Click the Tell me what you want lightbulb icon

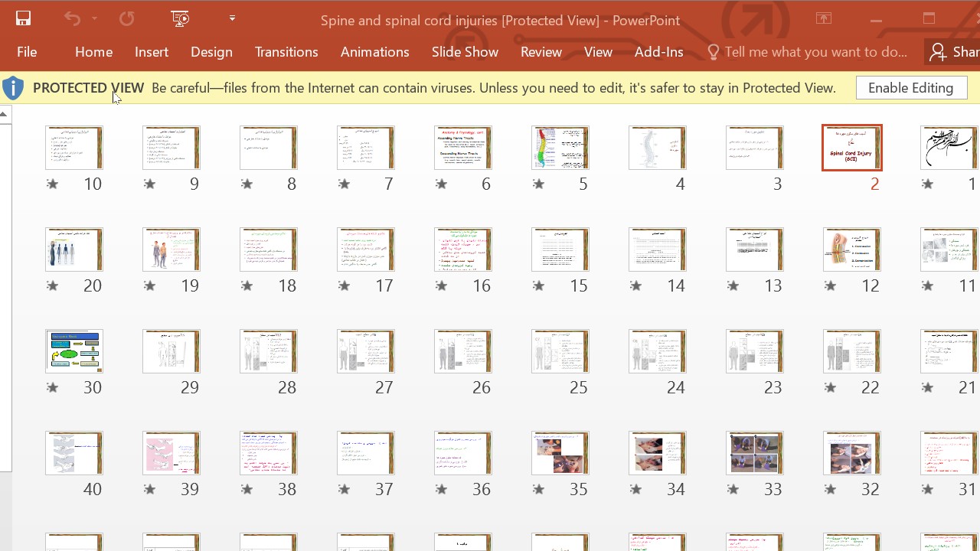[714, 52]
